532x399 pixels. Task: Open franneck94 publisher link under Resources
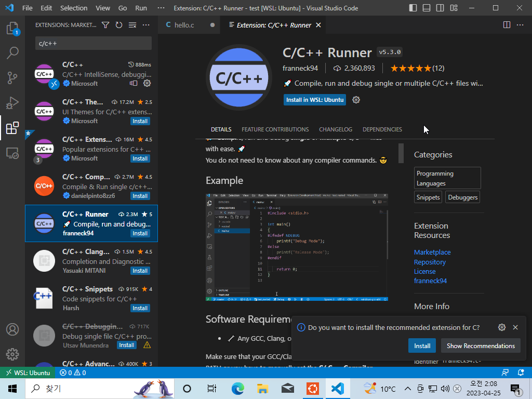(x=430, y=281)
